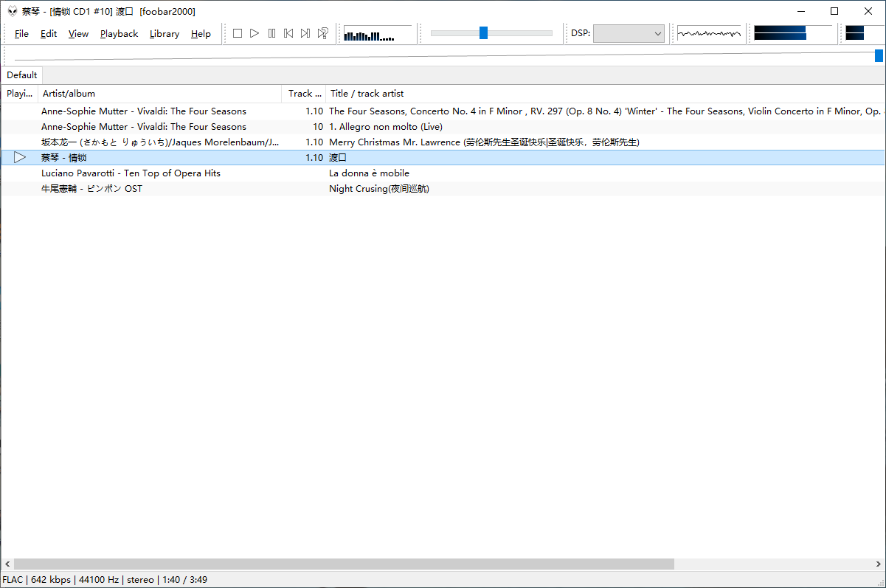Click the seek bar slider handle
The width and height of the screenshot is (886, 588).
click(879, 55)
